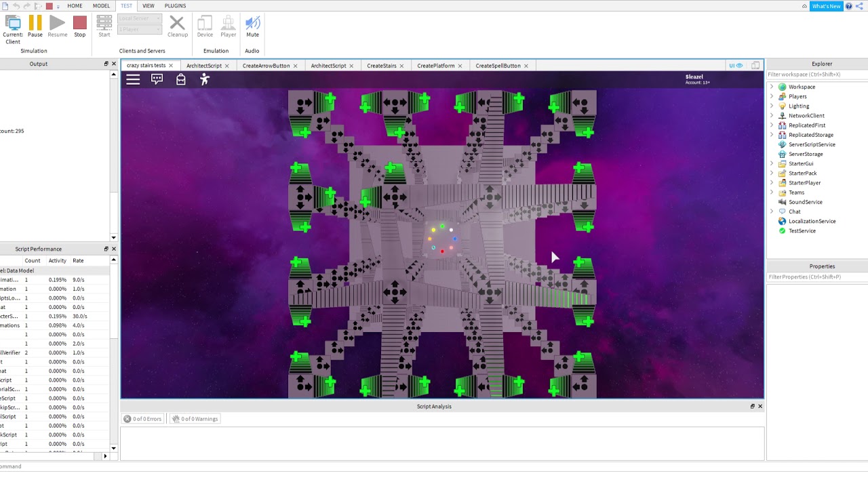868x488 pixels.
Task: Click the Script Performance scroll-down arrow
Action: (113, 448)
